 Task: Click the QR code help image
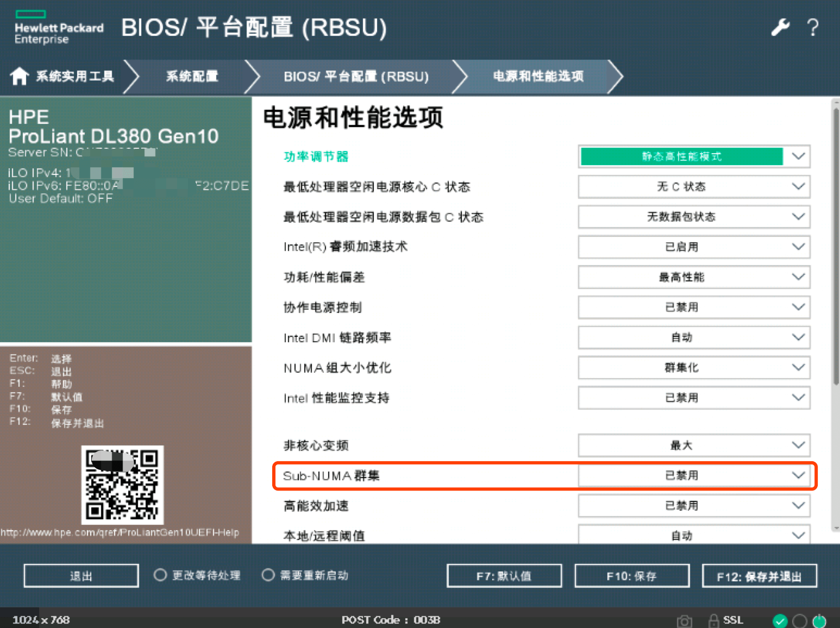click(x=123, y=485)
